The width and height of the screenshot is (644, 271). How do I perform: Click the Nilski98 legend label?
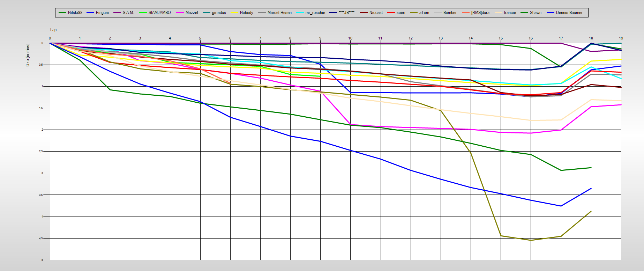tap(75, 13)
